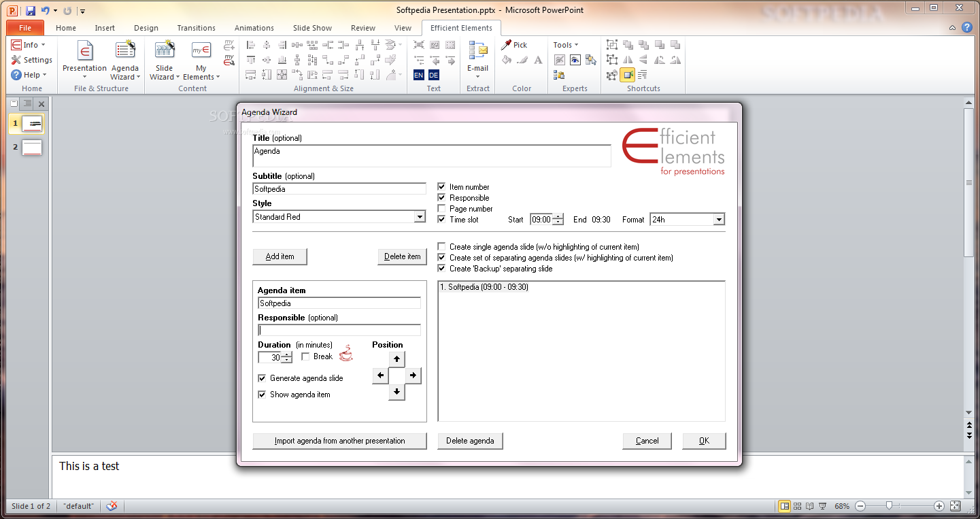
Task: Click the Delete agenda button
Action: (x=471, y=441)
